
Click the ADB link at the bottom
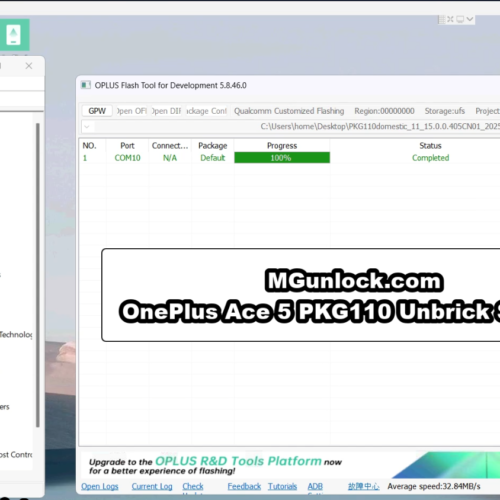pyautogui.click(x=315, y=486)
